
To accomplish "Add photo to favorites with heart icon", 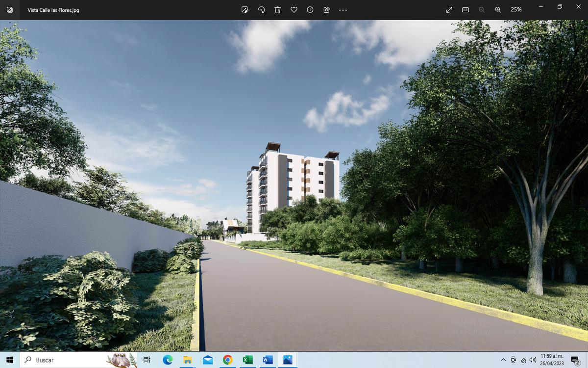I will (x=294, y=10).
